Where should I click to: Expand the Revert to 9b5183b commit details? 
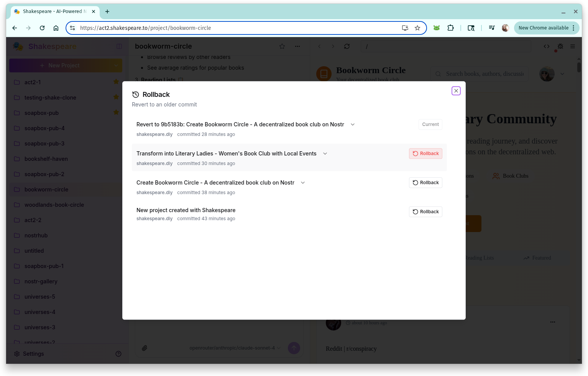[x=353, y=124]
